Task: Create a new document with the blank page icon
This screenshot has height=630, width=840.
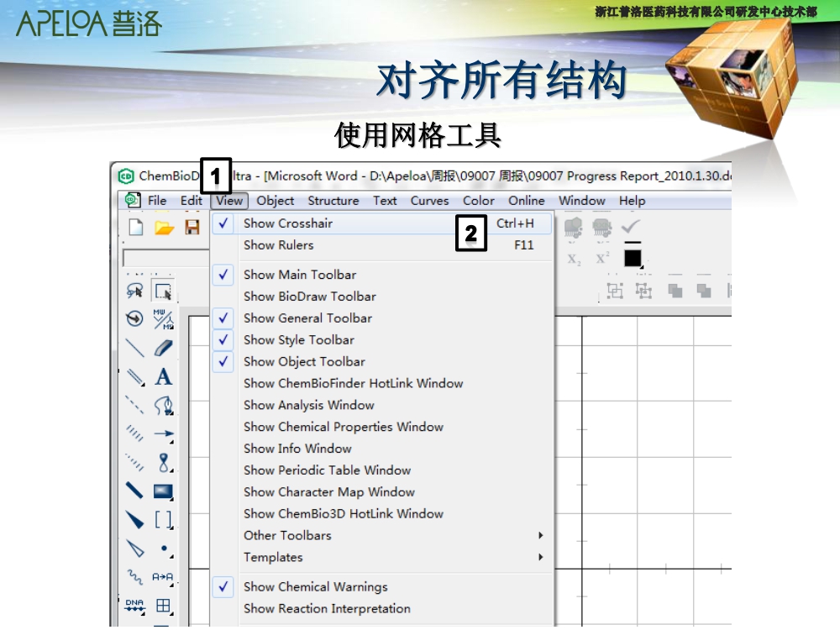Action: click(136, 227)
